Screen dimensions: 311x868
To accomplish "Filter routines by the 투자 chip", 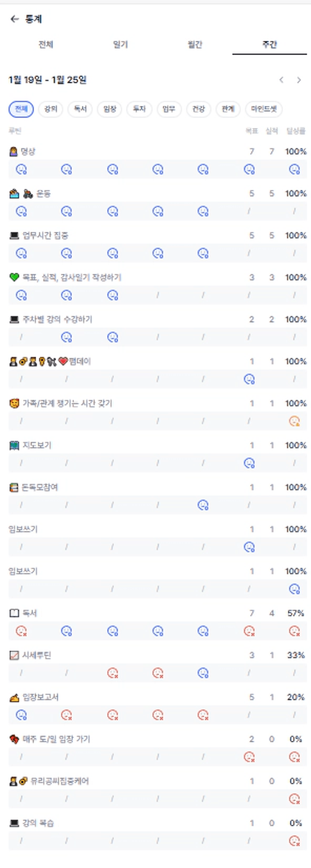I will click(x=139, y=109).
